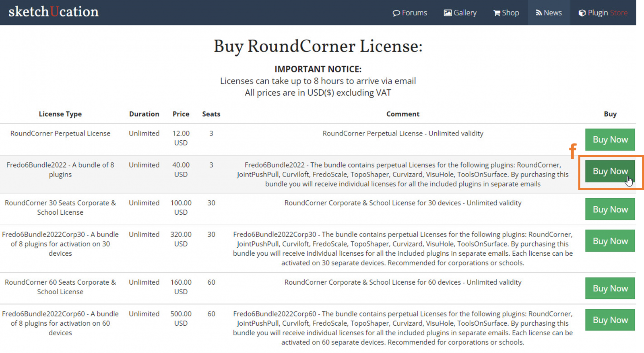Click the Forums speech bubble icon
Screen dimensions: 644x353
[396, 13]
